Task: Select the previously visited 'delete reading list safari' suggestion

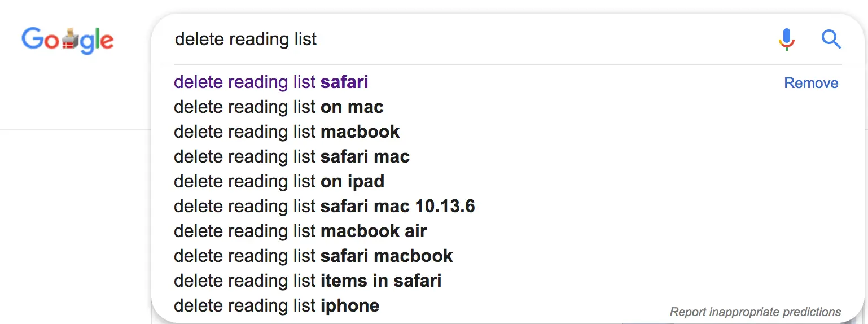Action: click(271, 82)
